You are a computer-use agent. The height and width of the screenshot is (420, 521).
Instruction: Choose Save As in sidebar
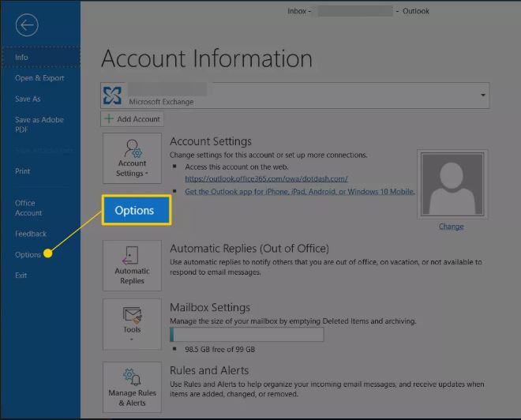pos(28,99)
